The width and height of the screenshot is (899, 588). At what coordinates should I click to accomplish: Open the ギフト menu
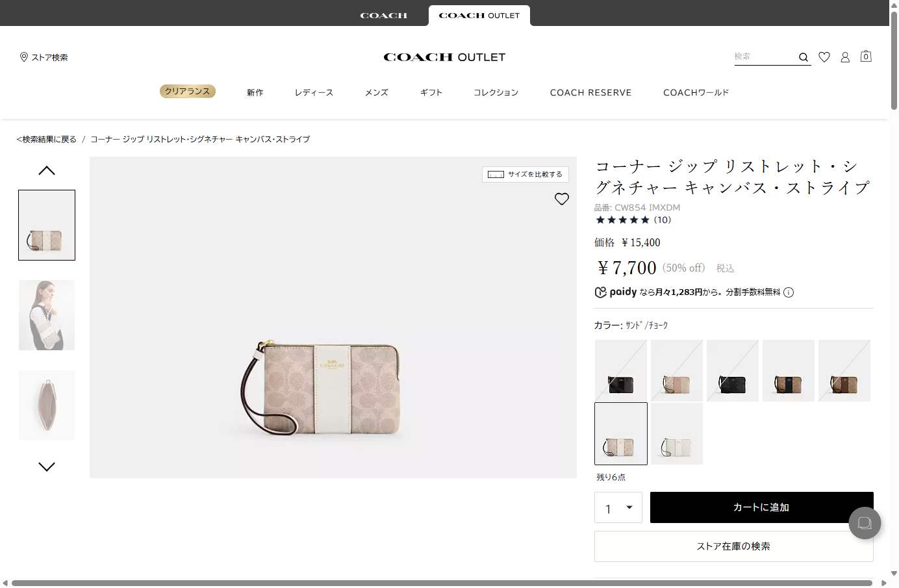pos(431,93)
